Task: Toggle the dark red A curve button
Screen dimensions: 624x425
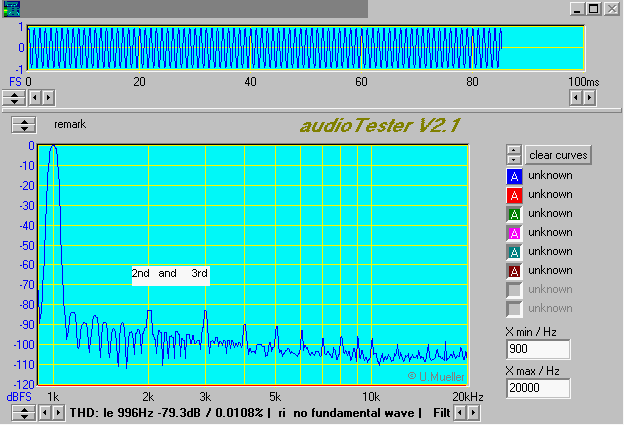Action: click(x=514, y=271)
